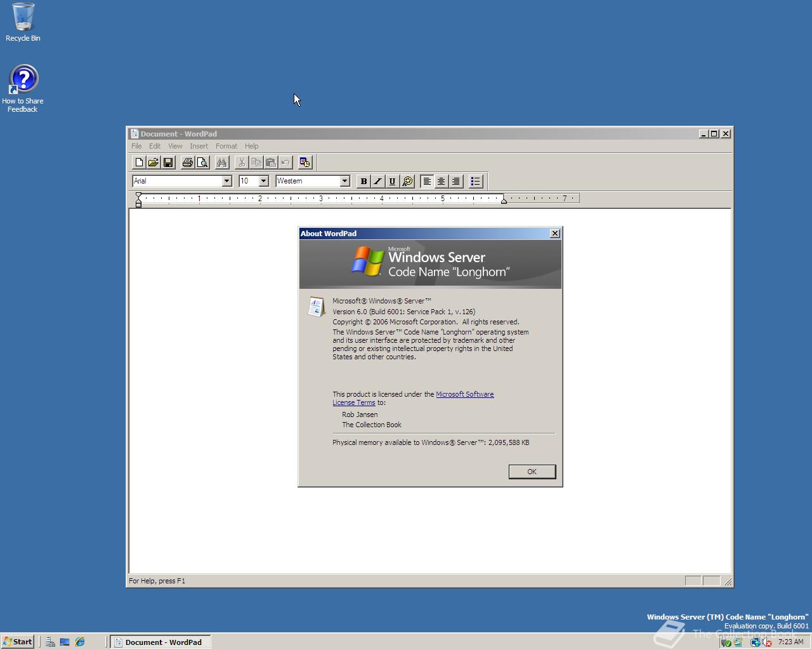Screen dimensions: 812x650
Task: Click the right indent marker on ruler
Action: coord(504,201)
